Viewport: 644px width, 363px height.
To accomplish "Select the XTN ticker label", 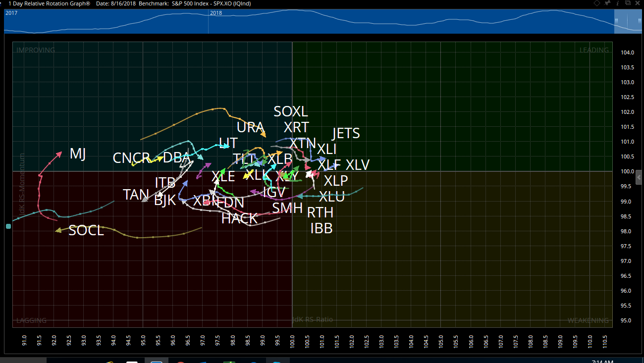I will pos(303,143).
